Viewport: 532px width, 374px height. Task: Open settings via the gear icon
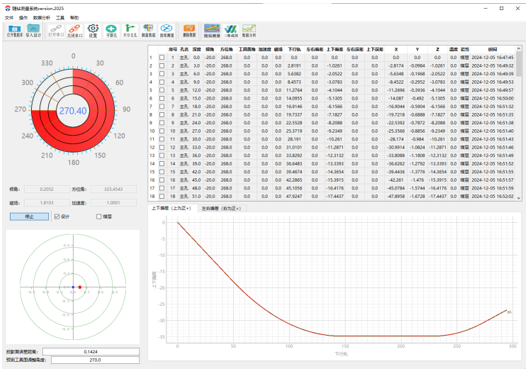93,31
